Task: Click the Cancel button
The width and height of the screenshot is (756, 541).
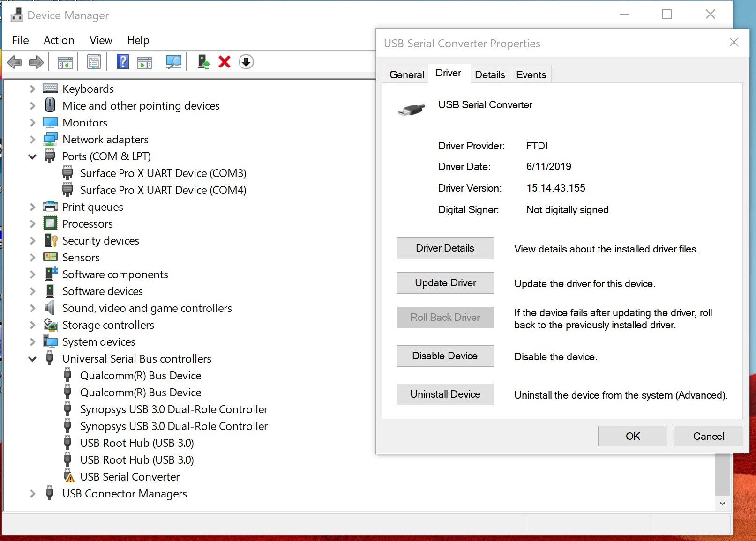Action: (708, 436)
